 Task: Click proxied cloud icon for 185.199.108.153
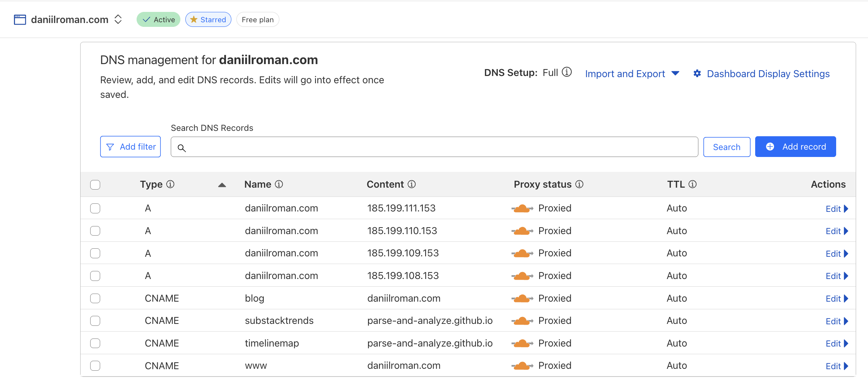[522, 276]
